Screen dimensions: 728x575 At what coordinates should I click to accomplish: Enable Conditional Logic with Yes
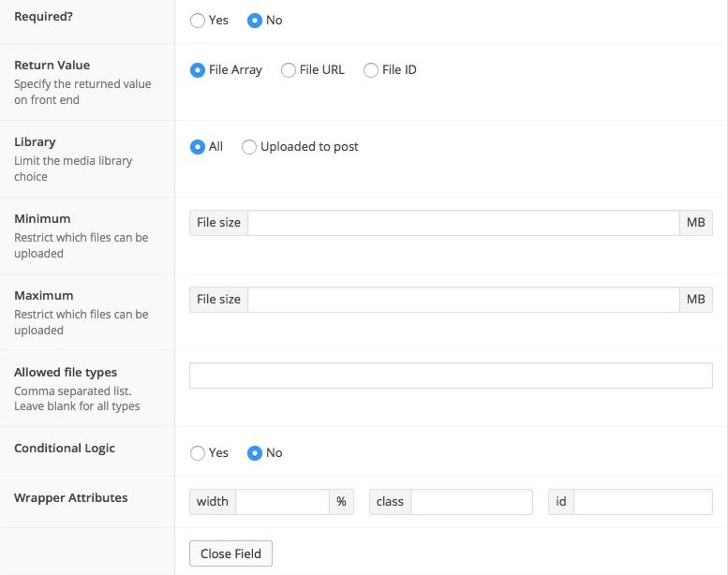pyautogui.click(x=198, y=453)
